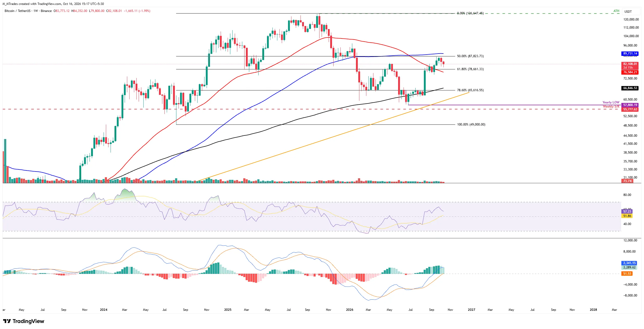
Task: Click the black 66,846.53 moving average tag
Action: pyautogui.click(x=630, y=88)
